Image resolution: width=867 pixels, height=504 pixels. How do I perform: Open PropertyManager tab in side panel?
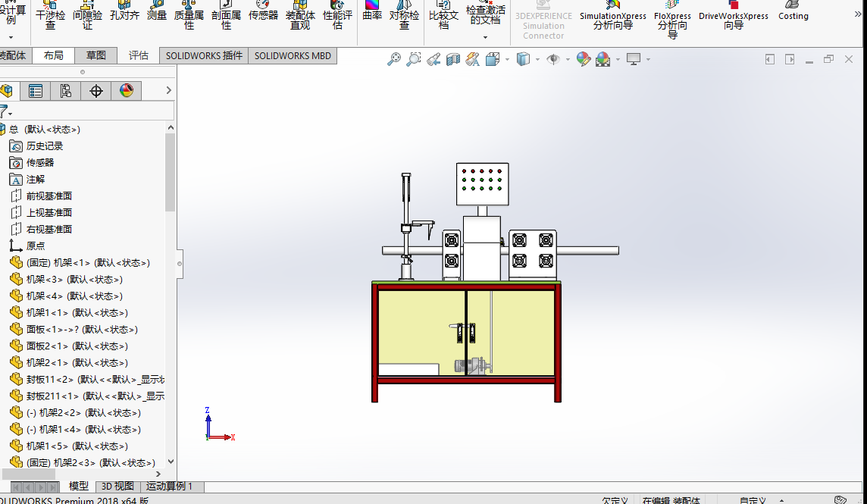coord(36,91)
